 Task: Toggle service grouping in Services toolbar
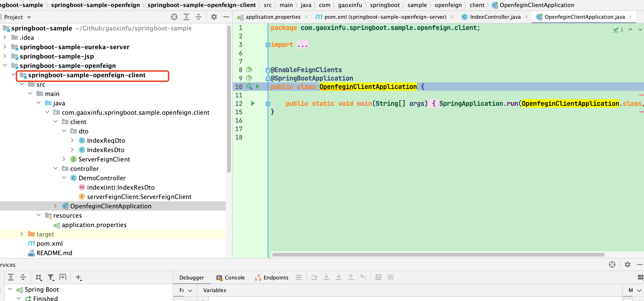(39, 277)
